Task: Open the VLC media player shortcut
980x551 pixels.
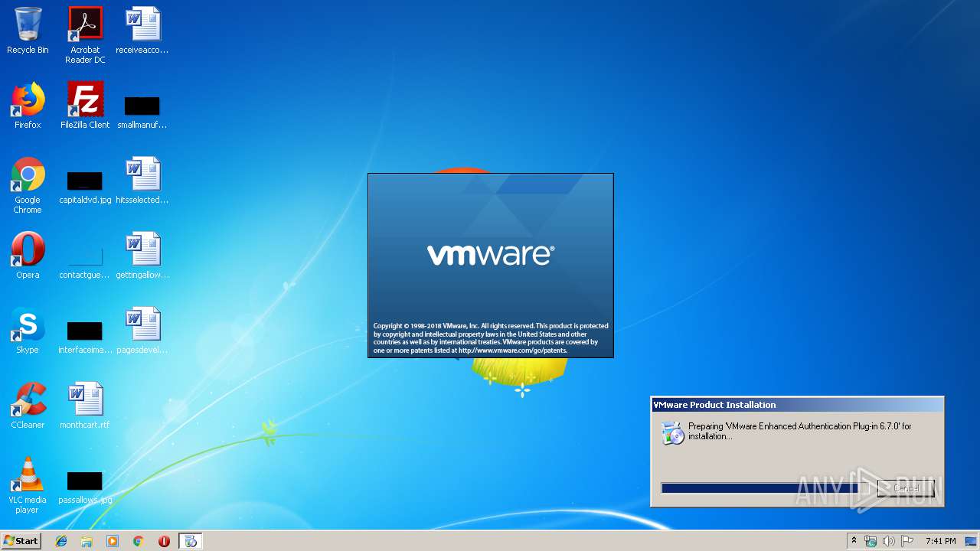Action: tap(28, 486)
